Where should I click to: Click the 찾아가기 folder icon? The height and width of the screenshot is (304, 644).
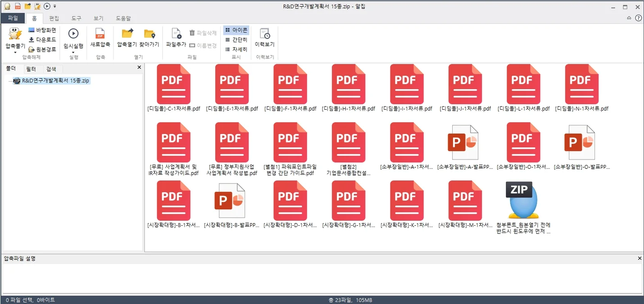pyautogui.click(x=149, y=34)
